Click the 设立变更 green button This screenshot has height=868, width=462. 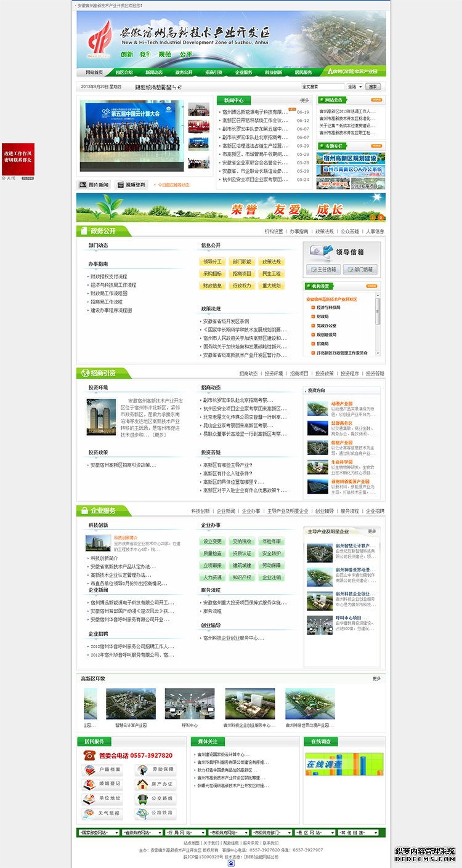[213, 542]
